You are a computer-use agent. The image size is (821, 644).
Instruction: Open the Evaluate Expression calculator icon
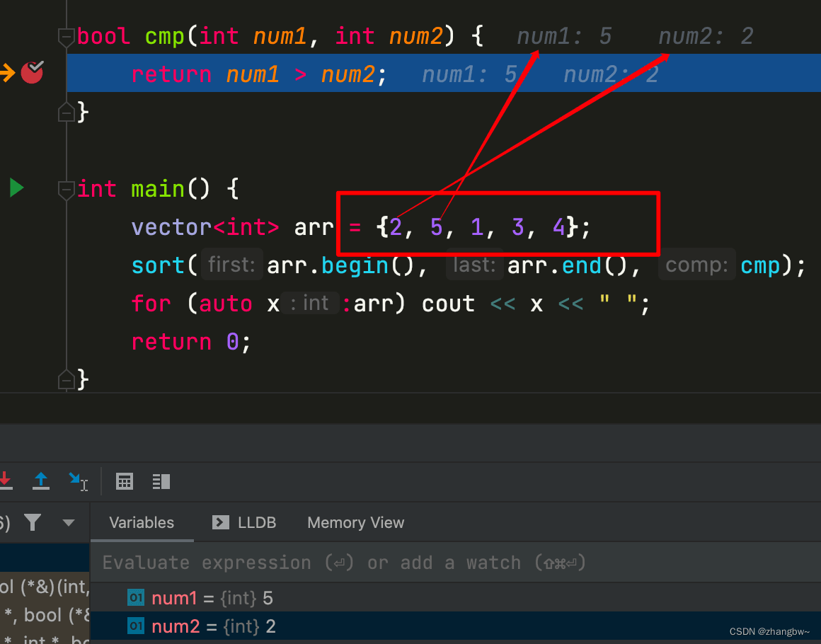125,481
